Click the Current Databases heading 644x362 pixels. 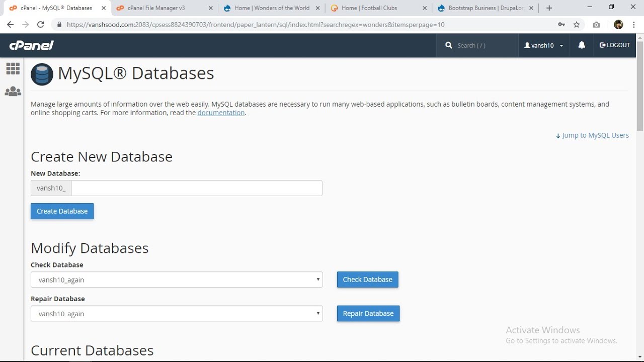point(92,350)
